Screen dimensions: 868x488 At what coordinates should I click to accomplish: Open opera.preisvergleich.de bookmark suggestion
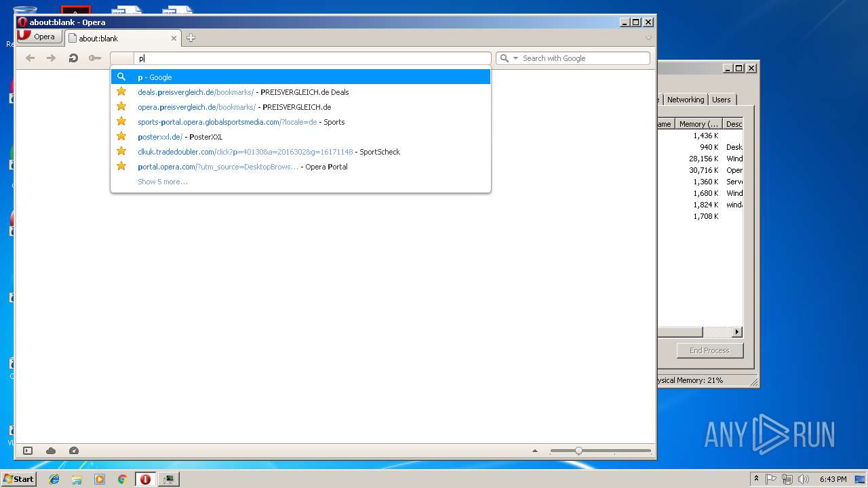point(300,107)
